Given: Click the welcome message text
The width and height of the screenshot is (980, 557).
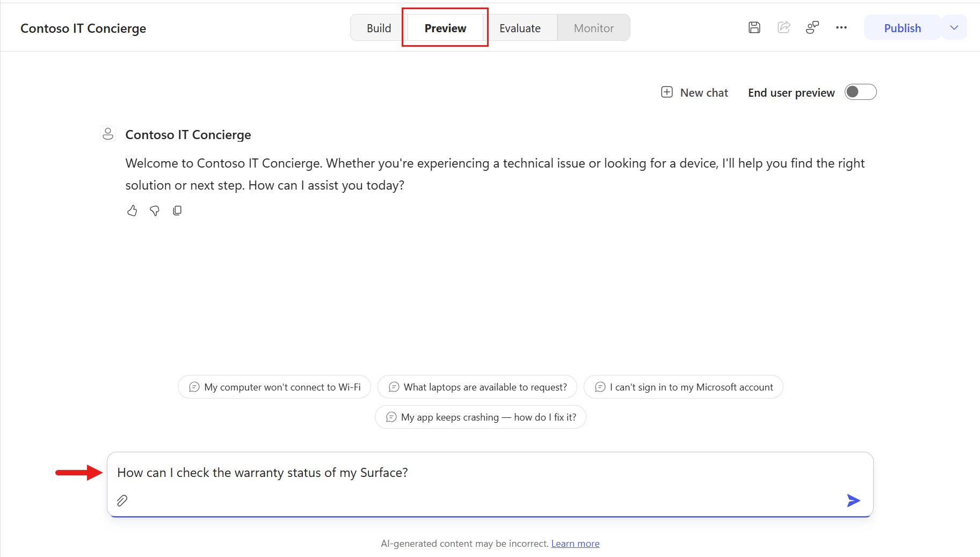Looking at the screenshot, I should [495, 174].
